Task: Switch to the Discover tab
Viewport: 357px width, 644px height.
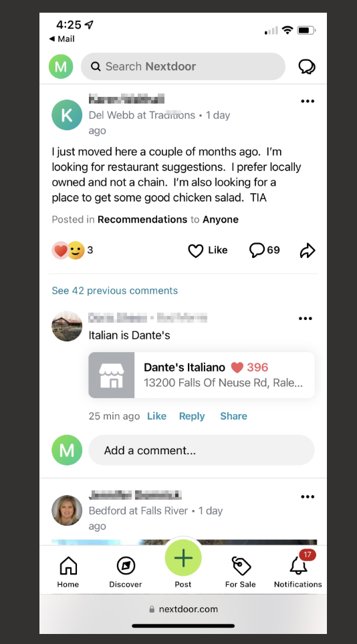Action: tap(125, 572)
